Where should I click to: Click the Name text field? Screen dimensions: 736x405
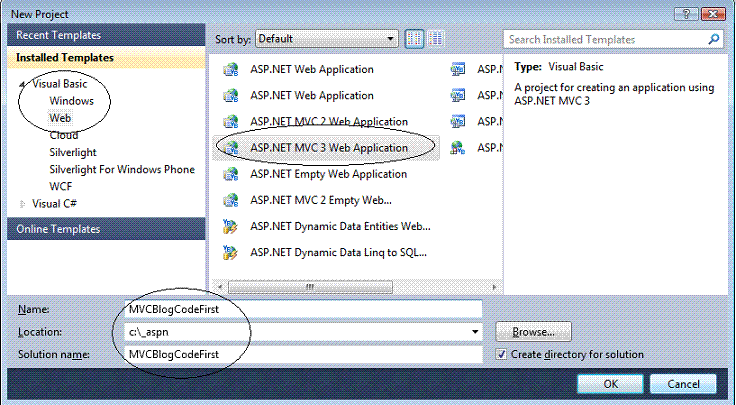coord(303,309)
